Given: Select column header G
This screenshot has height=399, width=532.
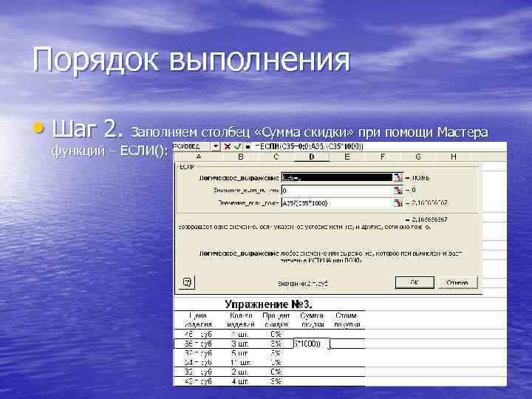Looking at the screenshot, I should point(418,157).
